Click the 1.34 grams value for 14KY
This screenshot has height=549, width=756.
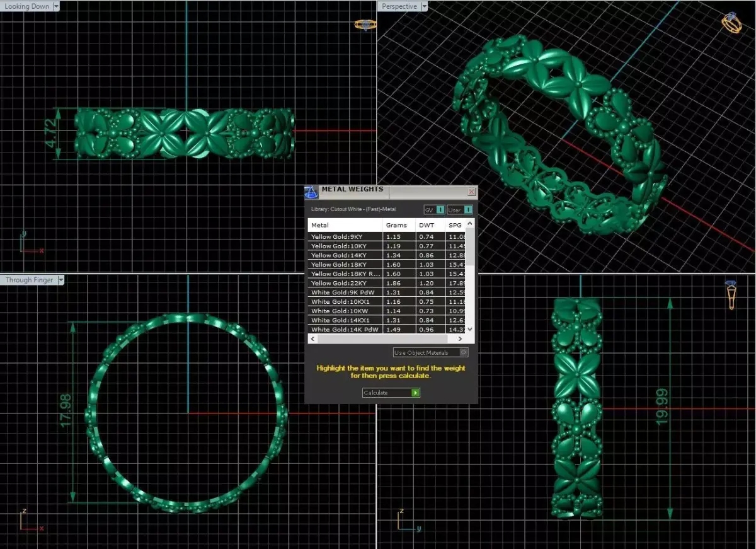[392, 255]
